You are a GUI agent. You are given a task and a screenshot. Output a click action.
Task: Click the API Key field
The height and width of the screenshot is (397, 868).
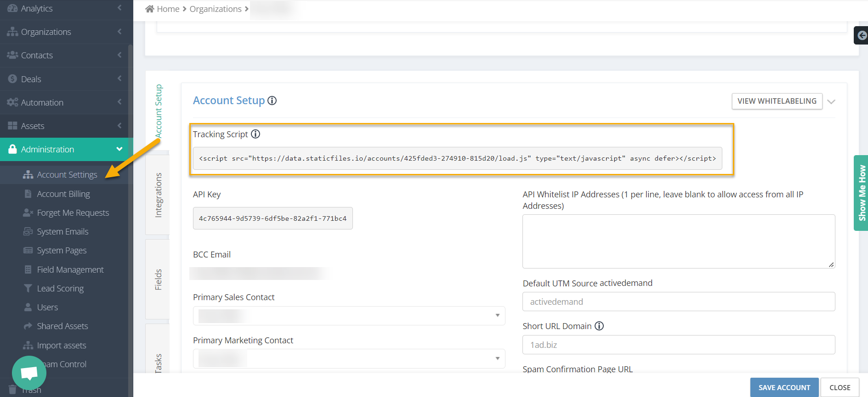coord(273,218)
